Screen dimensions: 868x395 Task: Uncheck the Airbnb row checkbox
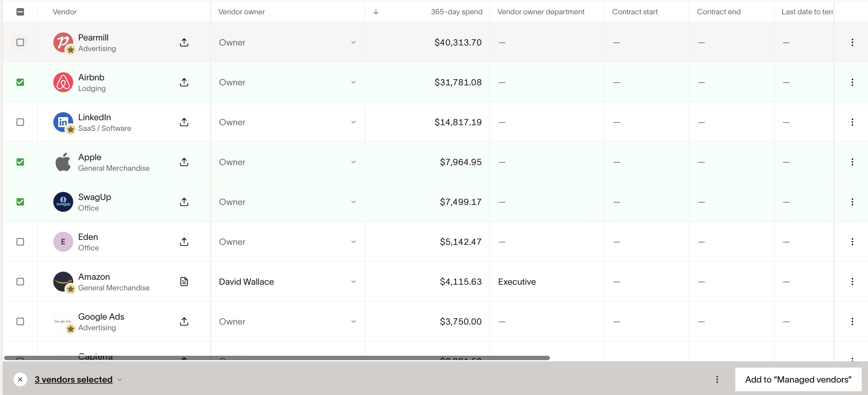tap(20, 82)
